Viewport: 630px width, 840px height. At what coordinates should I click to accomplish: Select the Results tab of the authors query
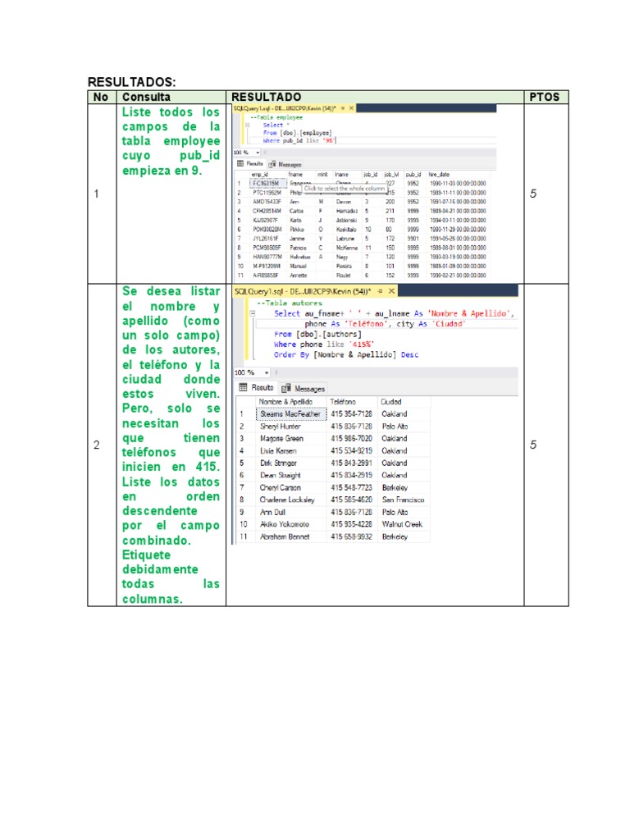coord(257,388)
